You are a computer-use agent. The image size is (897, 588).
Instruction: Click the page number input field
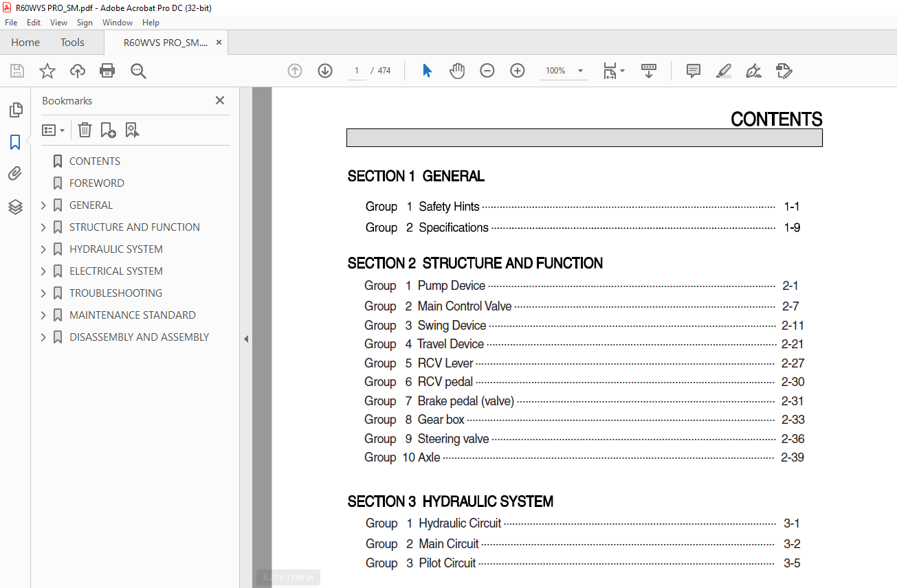(357, 71)
